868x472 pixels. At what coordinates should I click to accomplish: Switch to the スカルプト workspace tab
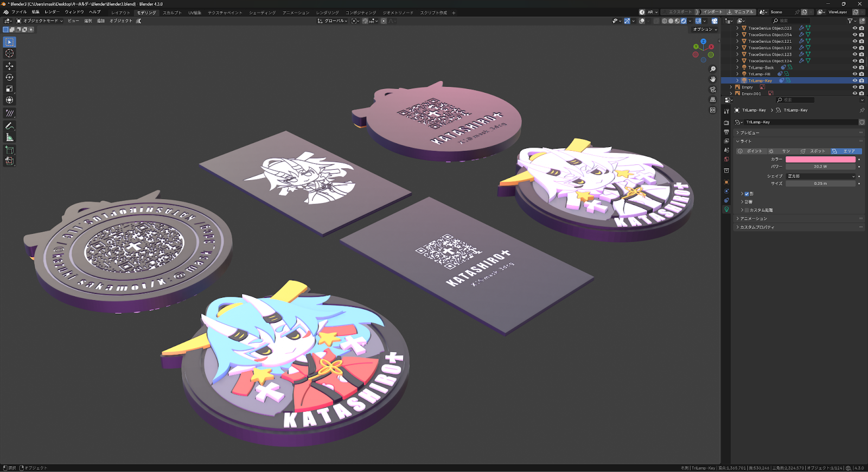(172, 12)
